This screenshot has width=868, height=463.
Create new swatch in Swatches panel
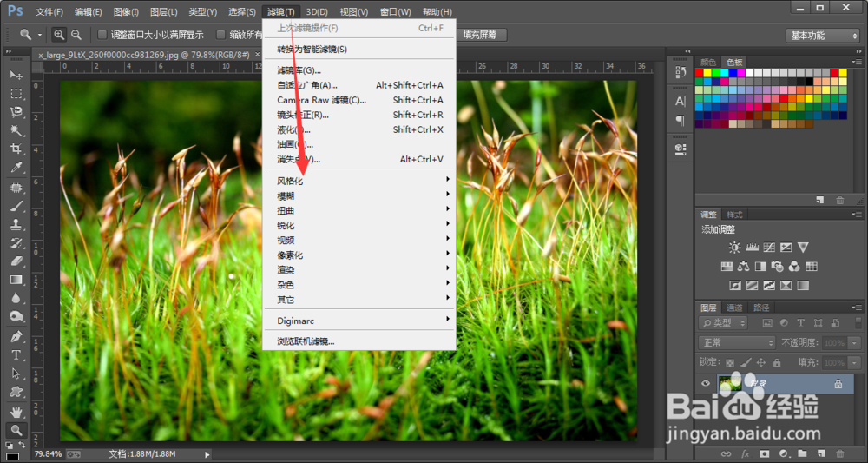[820, 200]
